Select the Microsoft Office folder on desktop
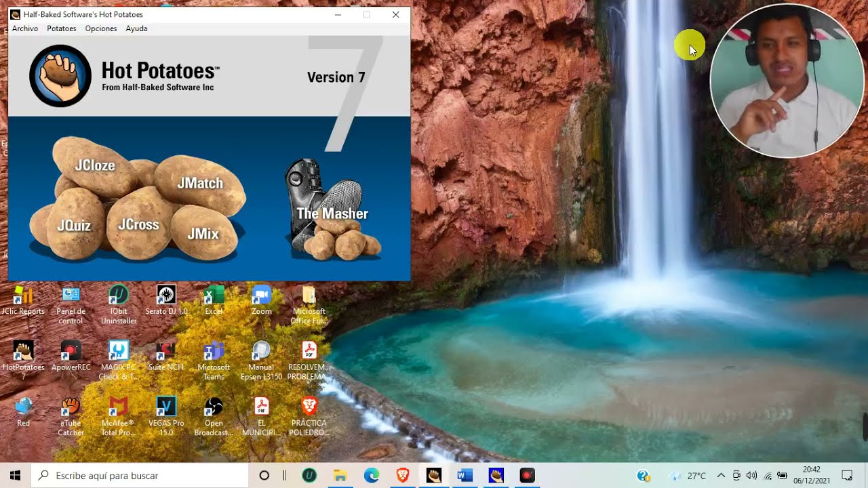Image resolution: width=868 pixels, height=488 pixels. click(x=309, y=304)
